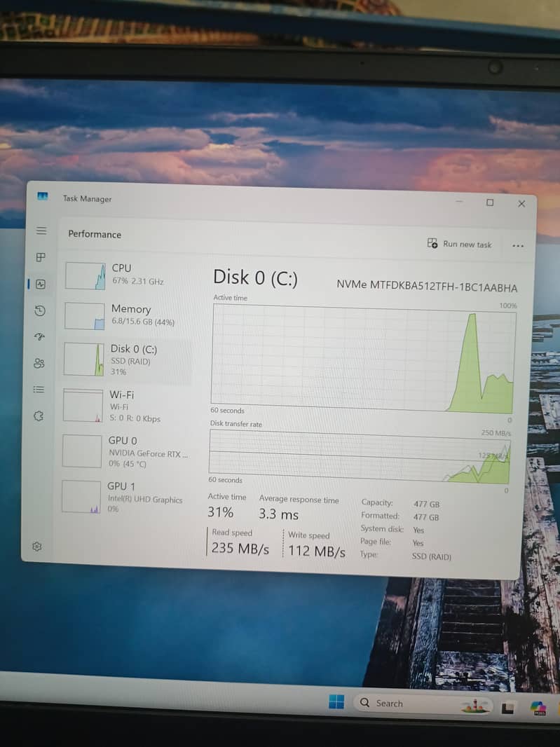The image size is (560, 747).
Task: Select the Performance page icon in sidebar
Action: point(41,285)
